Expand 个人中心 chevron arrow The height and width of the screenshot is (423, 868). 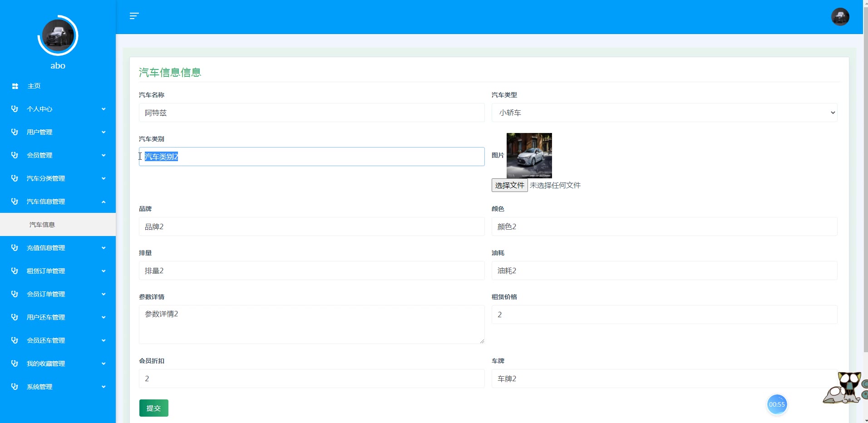point(104,109)
